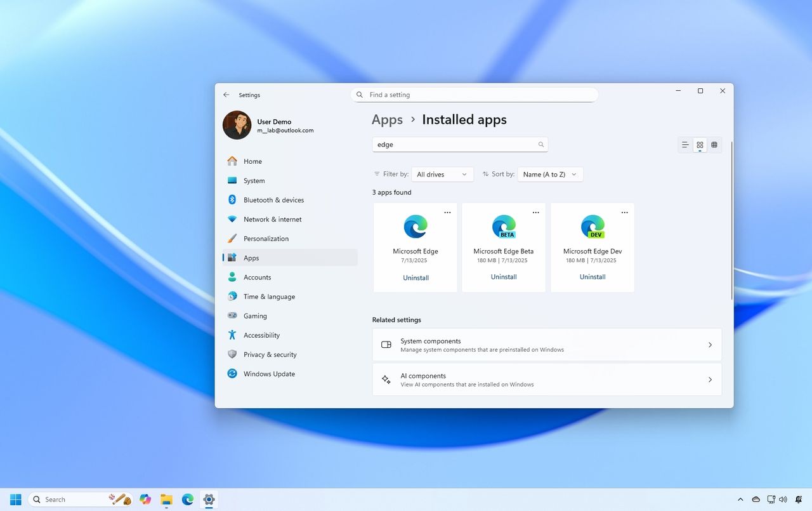Click the Apps breadcrumb link
This screenshot has width=812, height=511.
387,120
